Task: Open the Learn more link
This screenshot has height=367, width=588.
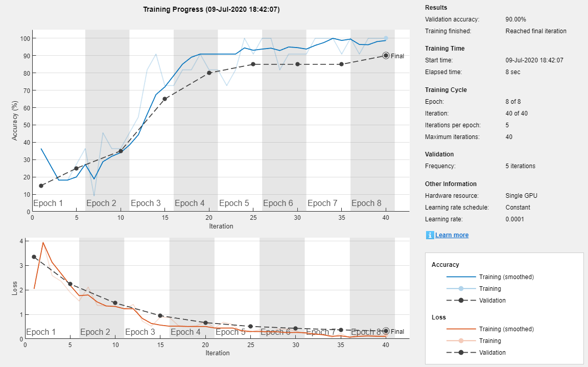Action: coord(452,235)
